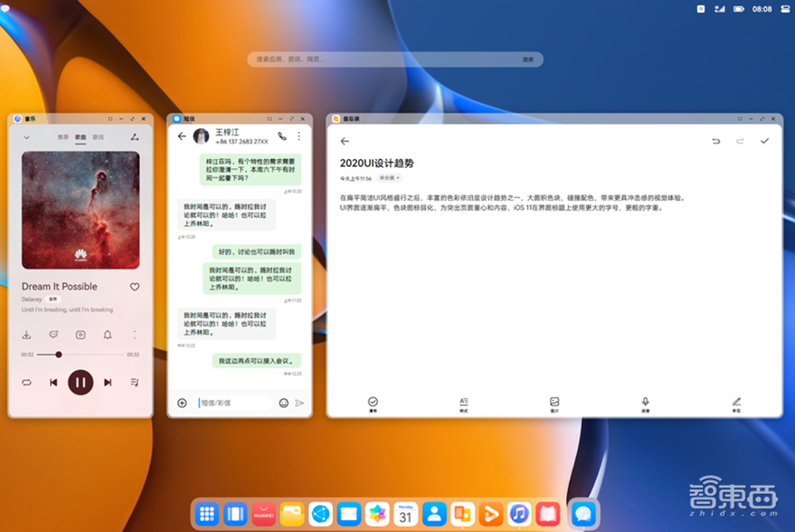Open more options for the current song

(x=135, y=335)
